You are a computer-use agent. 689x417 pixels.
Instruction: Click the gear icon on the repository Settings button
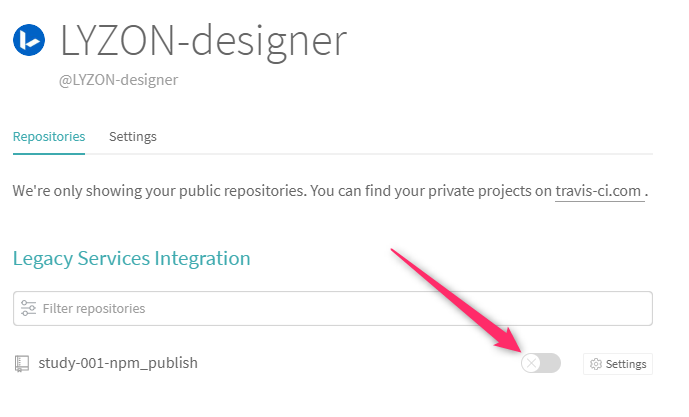596,364
